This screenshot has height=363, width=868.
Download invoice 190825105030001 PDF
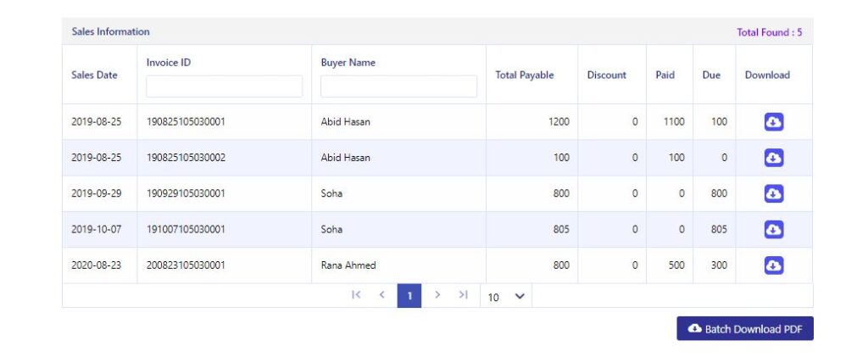(x=773, y=122)
